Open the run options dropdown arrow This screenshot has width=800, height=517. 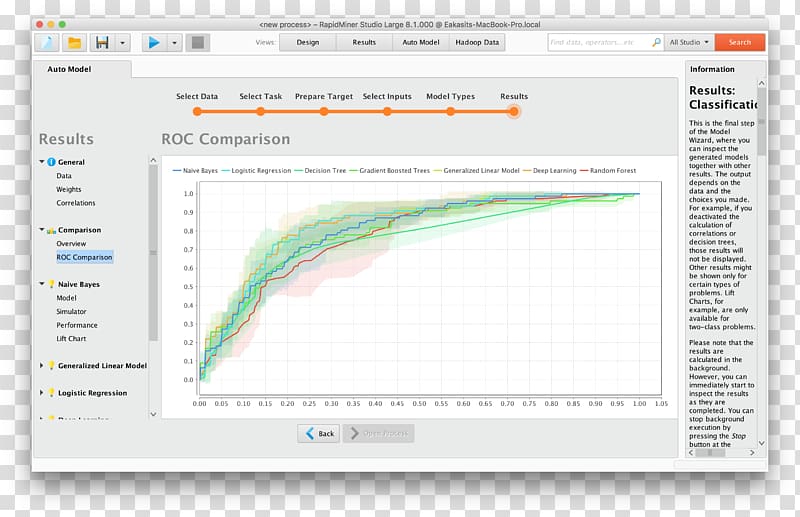(174, 42)
